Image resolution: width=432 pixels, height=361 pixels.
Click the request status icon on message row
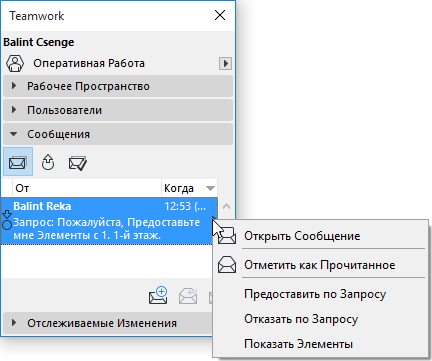[7, 220]
